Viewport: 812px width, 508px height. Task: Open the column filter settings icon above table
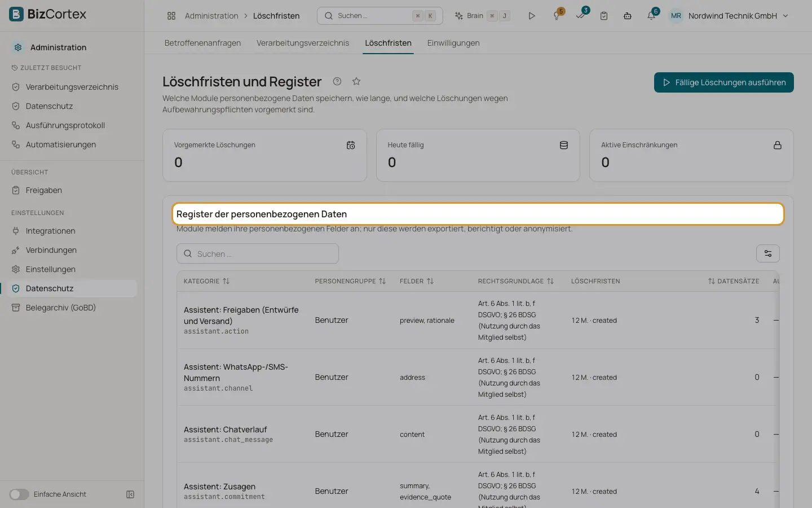pyautogui.click(x=768, y=253)
